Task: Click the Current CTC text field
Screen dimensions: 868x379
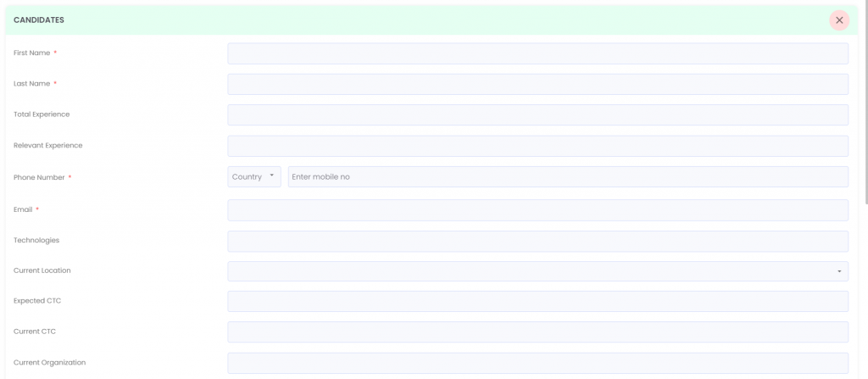Action: 537,332
